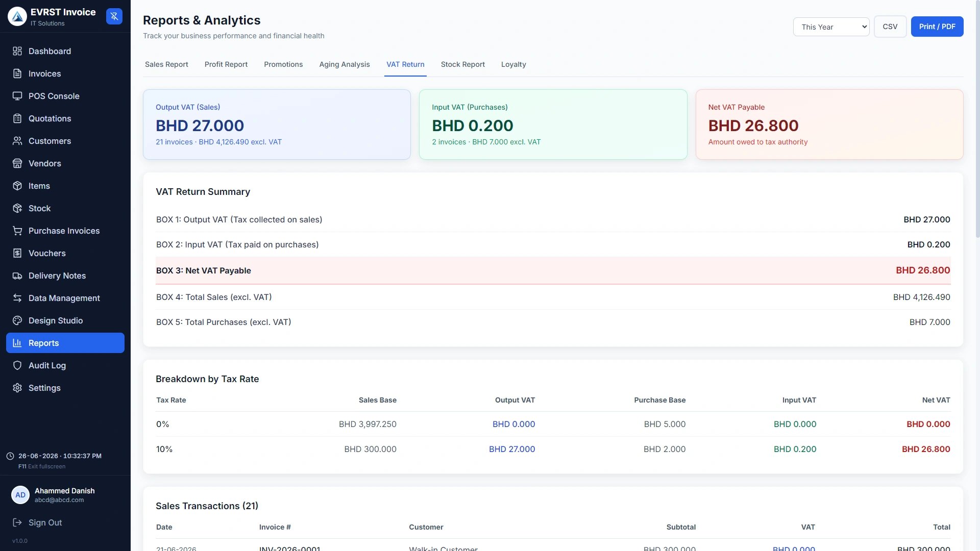Viewport: 980px width, 551px height.
Task: Export report using CSV button
Action: pos(890,27)
